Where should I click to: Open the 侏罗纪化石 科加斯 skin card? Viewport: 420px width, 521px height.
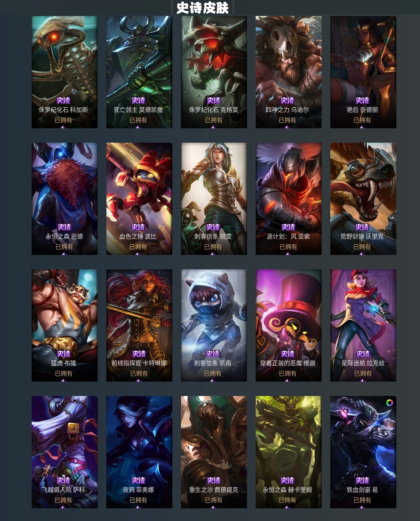[x=65, y=72]
